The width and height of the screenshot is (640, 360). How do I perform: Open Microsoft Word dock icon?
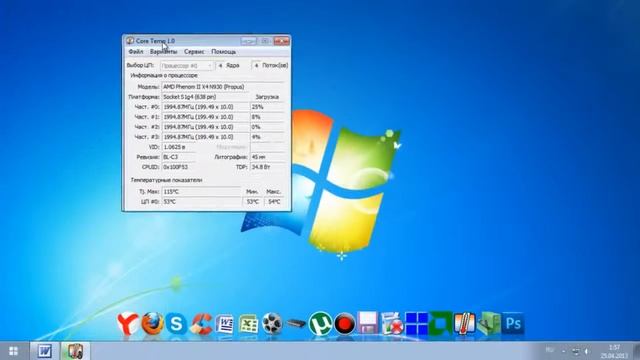coord(224,324)
